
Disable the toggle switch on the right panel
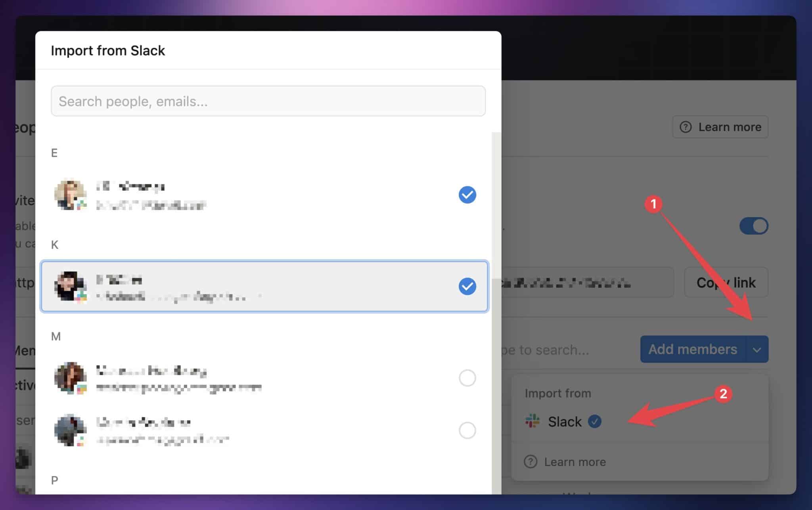pyautogui.click(x=753, y=225)
